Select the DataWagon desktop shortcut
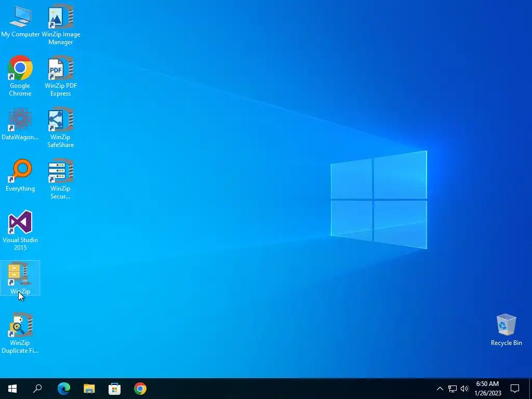Screen dimensions: 532x399 (20, 124)
